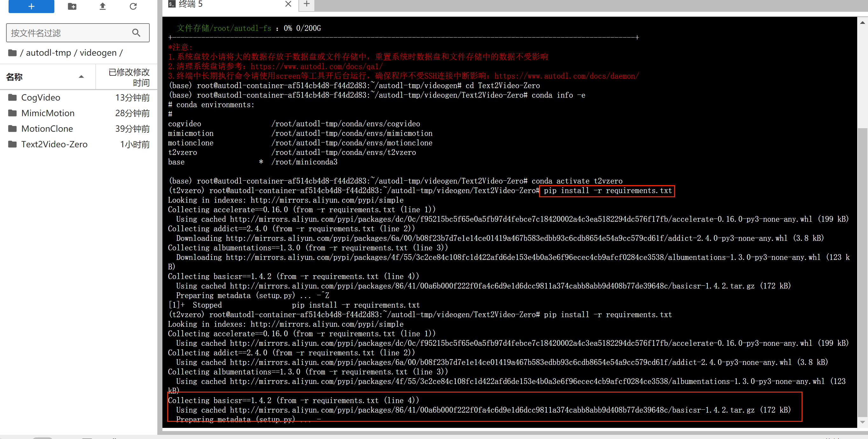Screen dimensions: 868x439
Task: Click the search magnifier icon in filter box
Action: coord(136,33)
